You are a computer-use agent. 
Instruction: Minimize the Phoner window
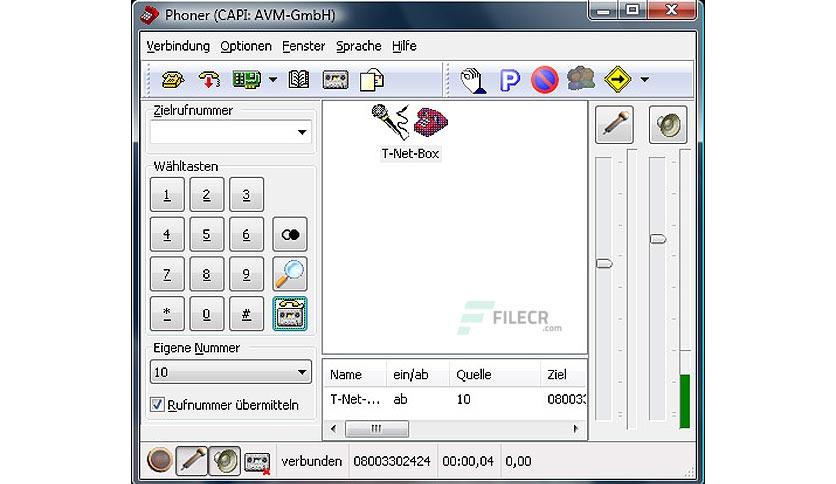pyautogui.click(x=604, y=10)
